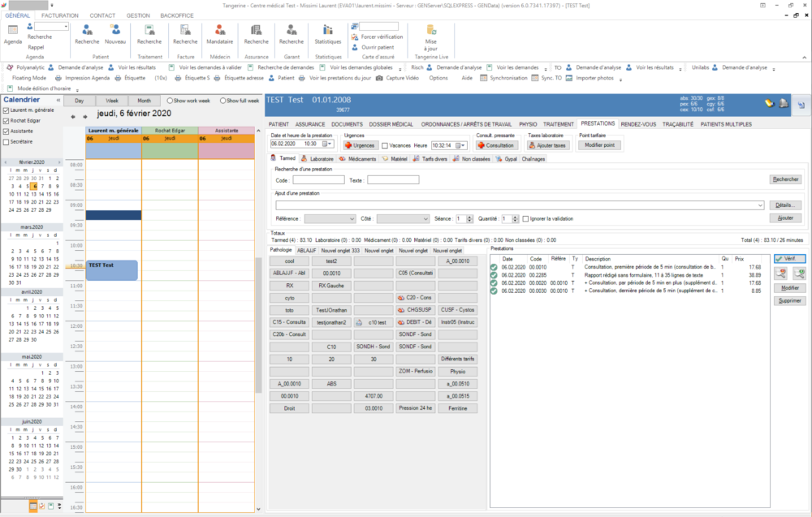Click the Nouveau patient icon
This screenshot has height=517, width=812.
coord(115,30)
